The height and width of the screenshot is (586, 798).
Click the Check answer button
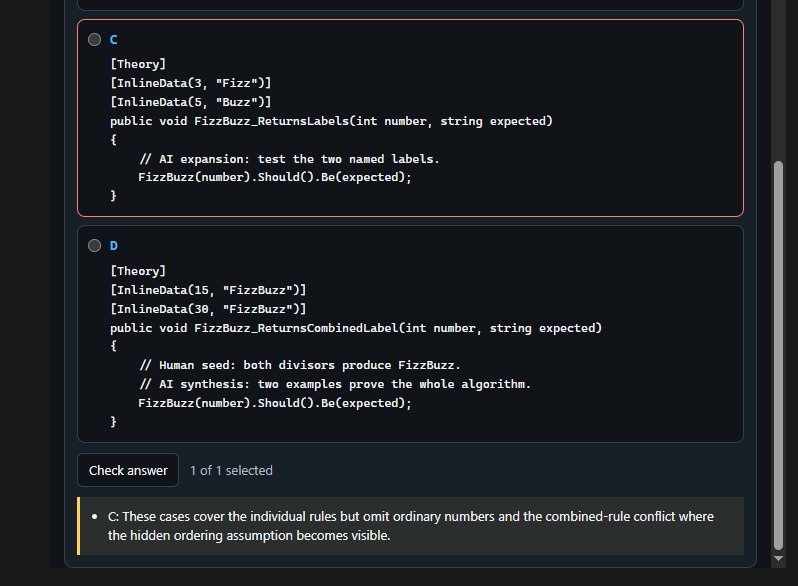click(128, 470)
